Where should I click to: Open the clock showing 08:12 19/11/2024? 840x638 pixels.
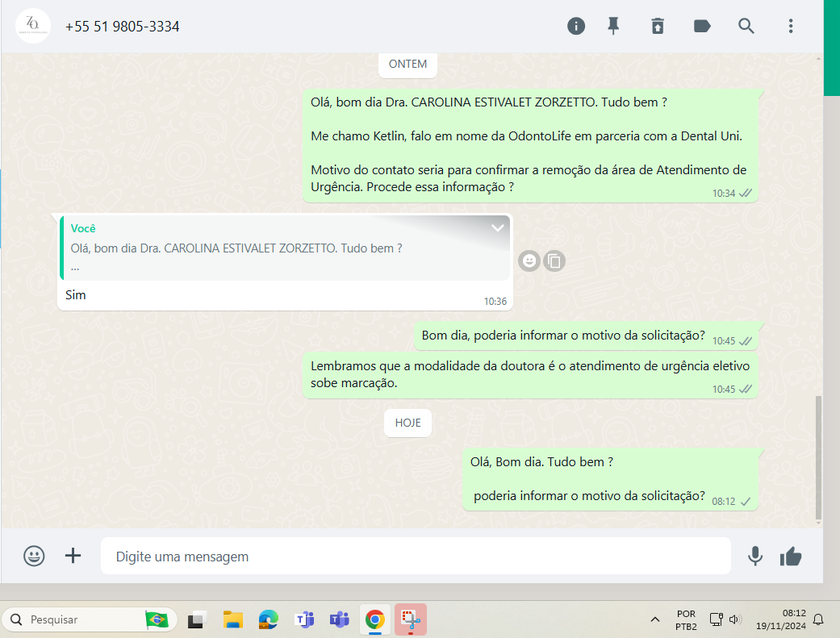780,619
